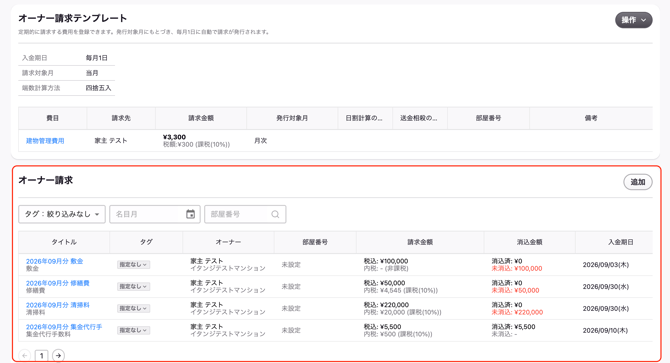Image resolution: width=670 pixels, height=363 pixels.
Task: Open the 建物管理費用 link
Action: (45, 141)
